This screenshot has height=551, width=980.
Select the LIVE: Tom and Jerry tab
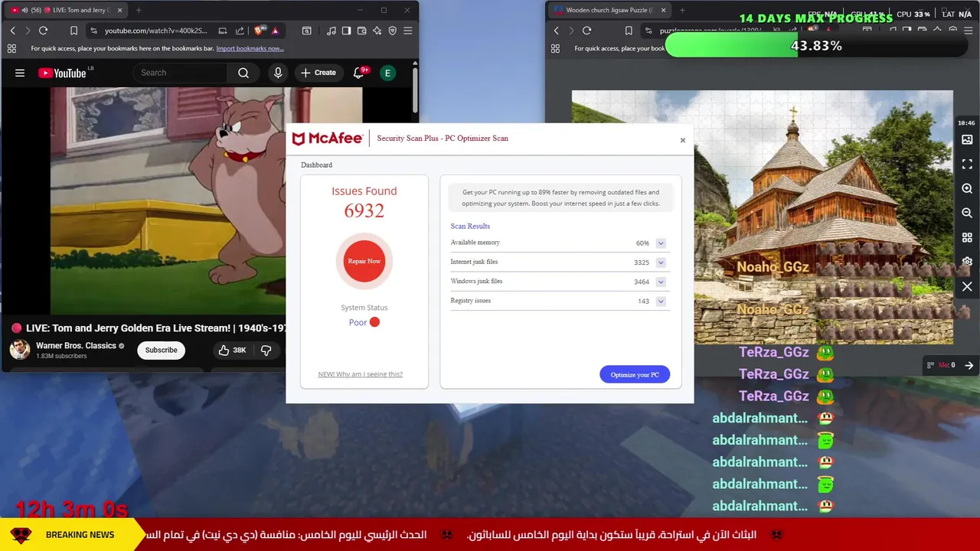(66, 10)
